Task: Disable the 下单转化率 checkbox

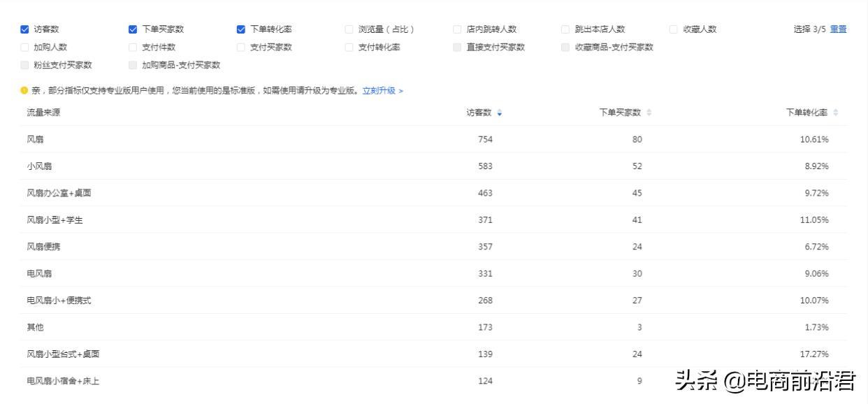Action: (241, 29)
